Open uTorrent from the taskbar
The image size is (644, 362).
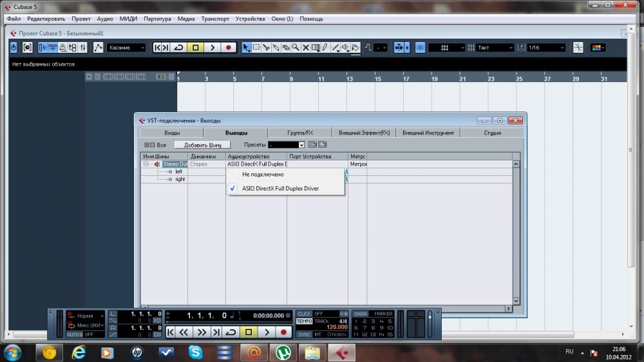click(x=283, y=352)
